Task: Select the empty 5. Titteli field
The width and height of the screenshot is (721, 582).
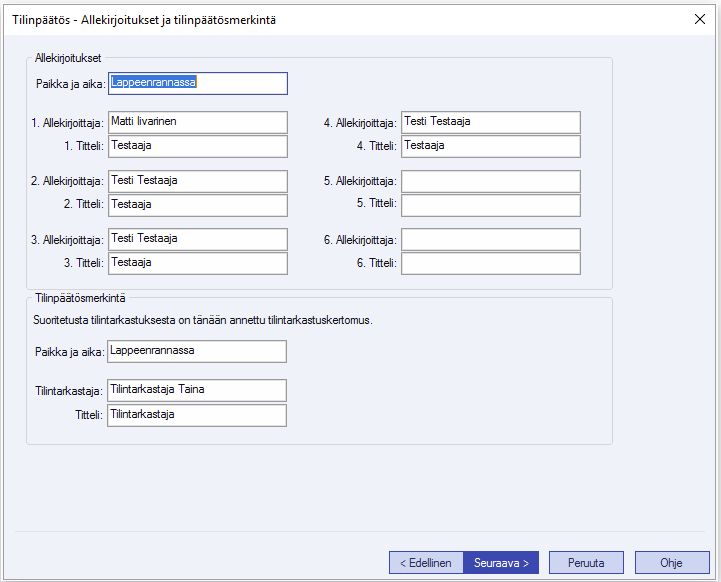Action: tap(490, 205)
